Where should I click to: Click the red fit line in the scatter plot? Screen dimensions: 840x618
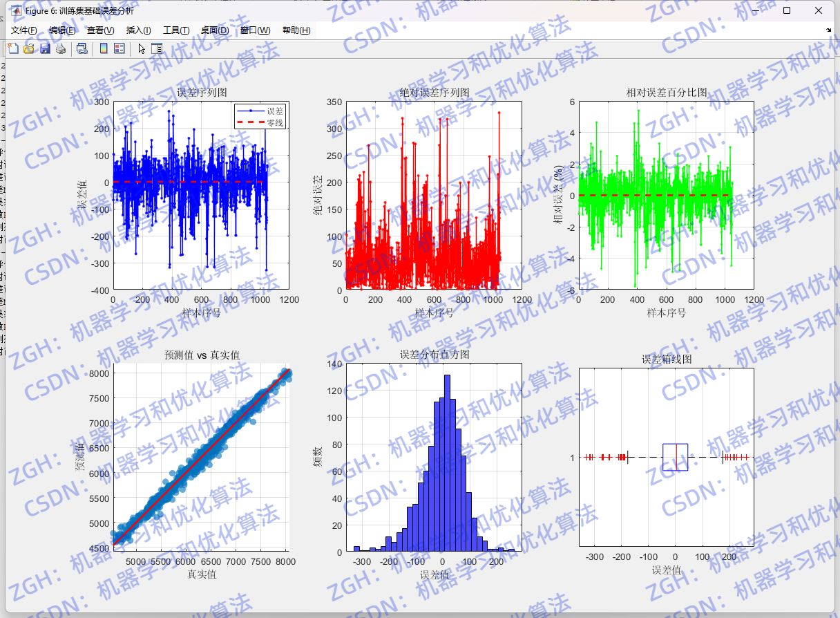202,457
